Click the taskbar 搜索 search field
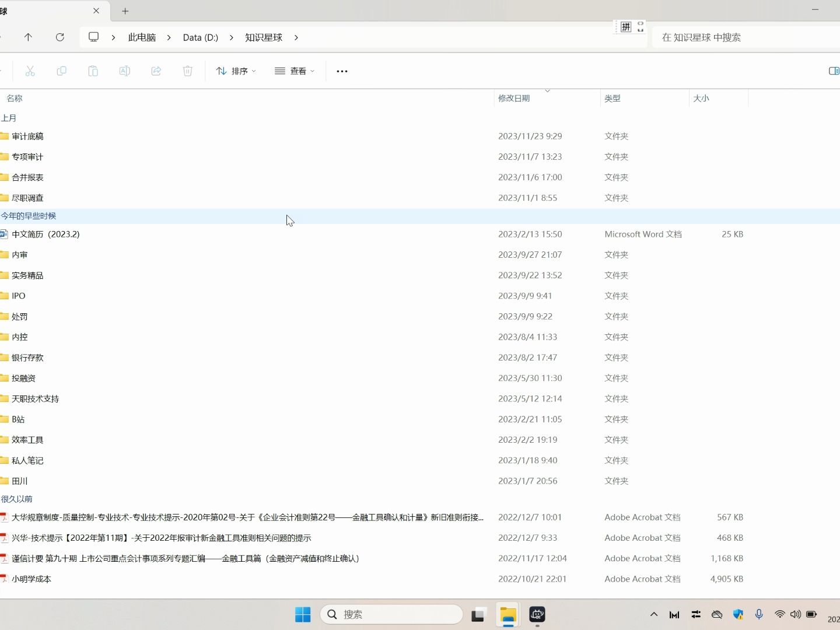Image resolution: width=840 pixels, height=630 pixels. [391, 614]
